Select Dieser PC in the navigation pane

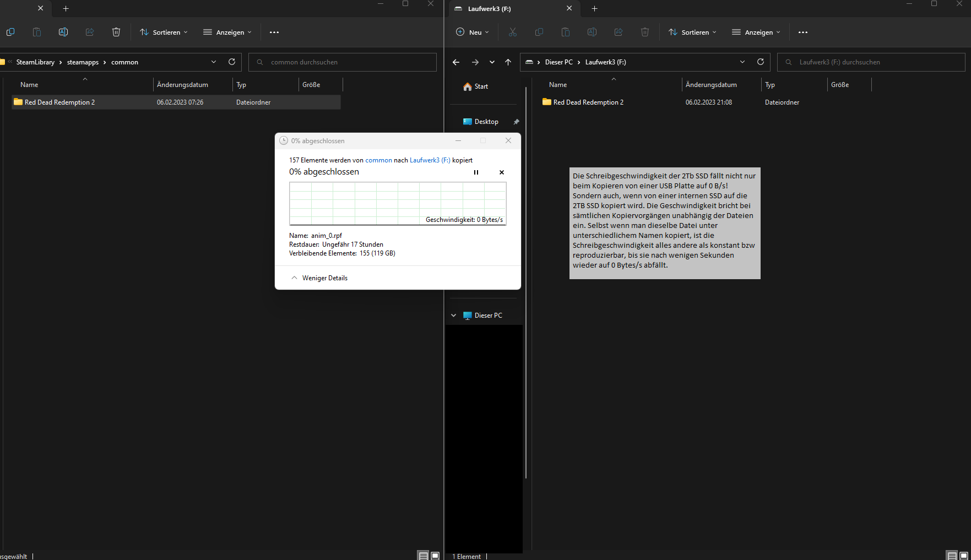[x=487, y=316]
